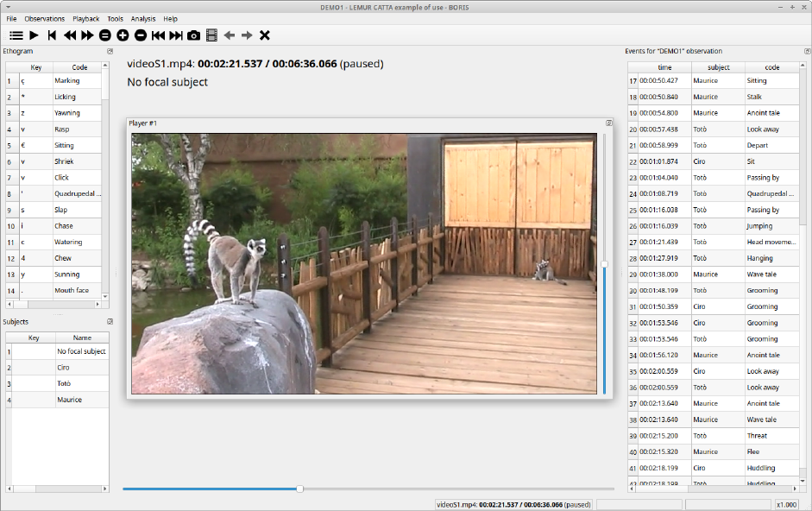Jump backward using the double left arrows
812x511 pixels.
tap(70, 35)
